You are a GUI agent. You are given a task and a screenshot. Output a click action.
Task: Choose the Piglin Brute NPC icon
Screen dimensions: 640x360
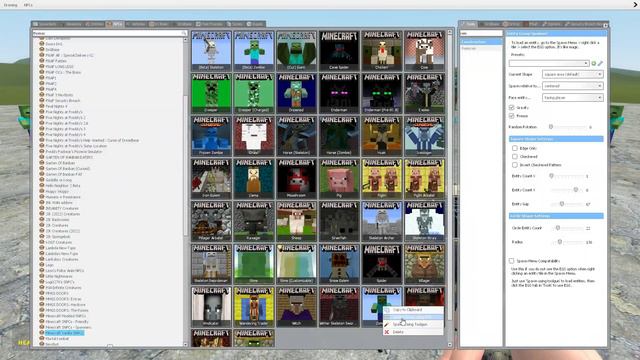pyautogui.click(x=424, y=179)
